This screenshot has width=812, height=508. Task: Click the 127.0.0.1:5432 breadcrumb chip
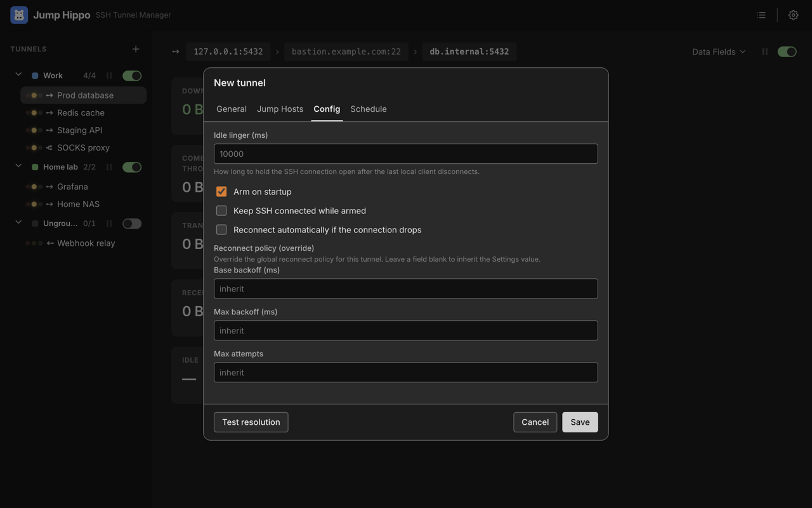coord(228,51)
